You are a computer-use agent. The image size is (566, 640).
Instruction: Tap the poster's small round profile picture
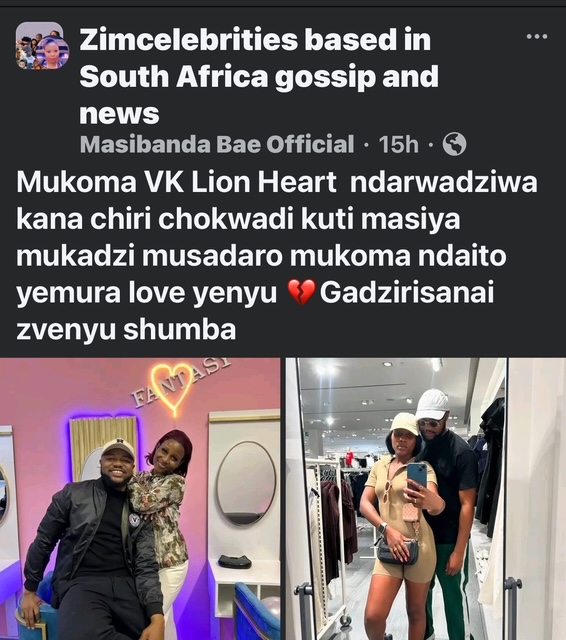tap(54, 53)
